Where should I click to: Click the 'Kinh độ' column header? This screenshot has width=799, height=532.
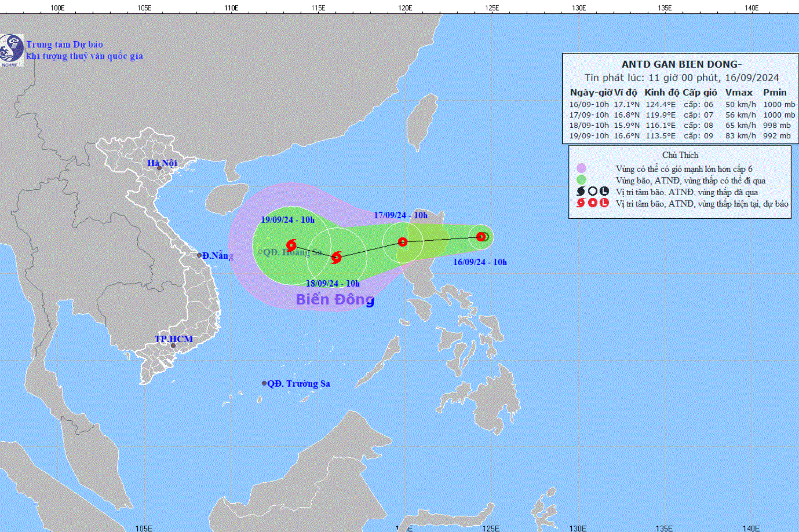(662, 93)
